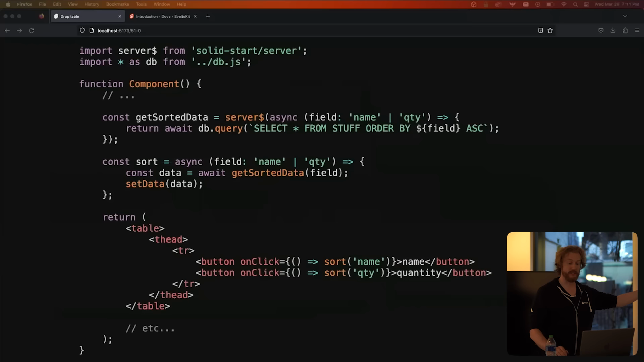Expand the list all tabs chevron
The height and width of the screenshot is (362, 644).
pos(625,16)
